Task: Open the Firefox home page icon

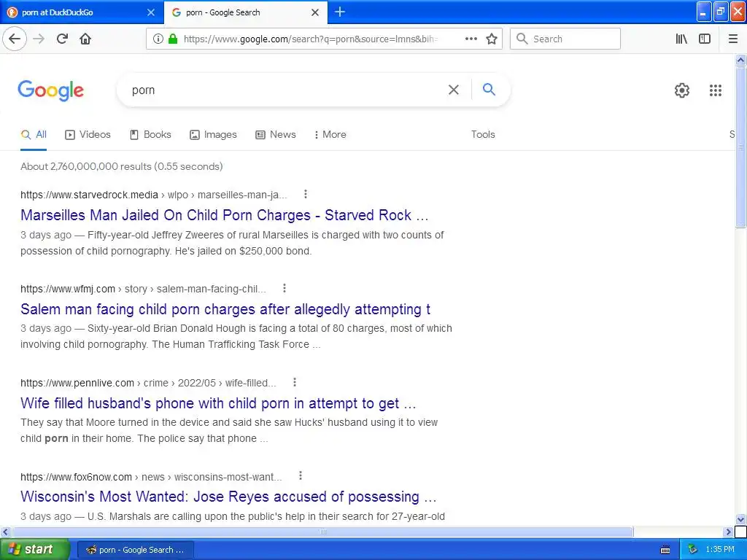Action: (x=85, y=39)
